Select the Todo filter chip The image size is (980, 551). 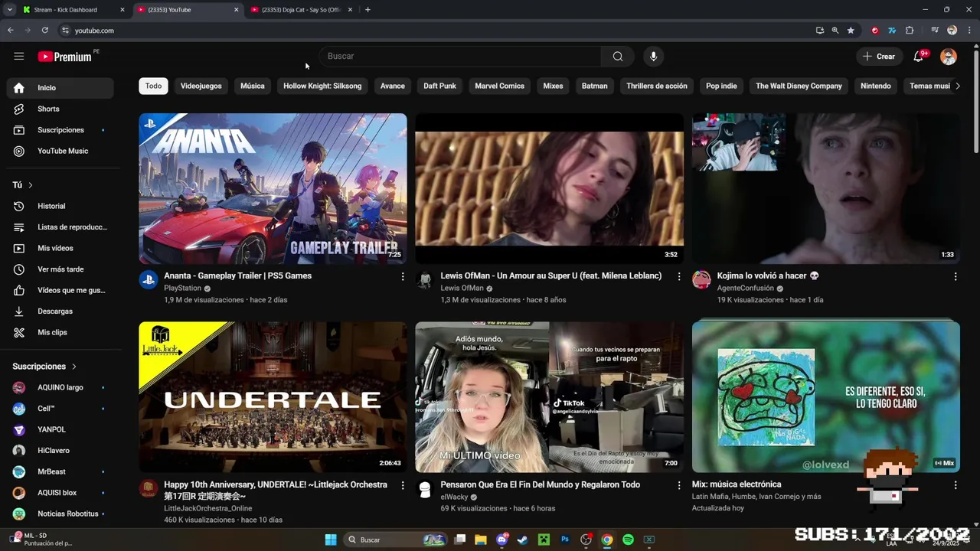tap(153, 86)
